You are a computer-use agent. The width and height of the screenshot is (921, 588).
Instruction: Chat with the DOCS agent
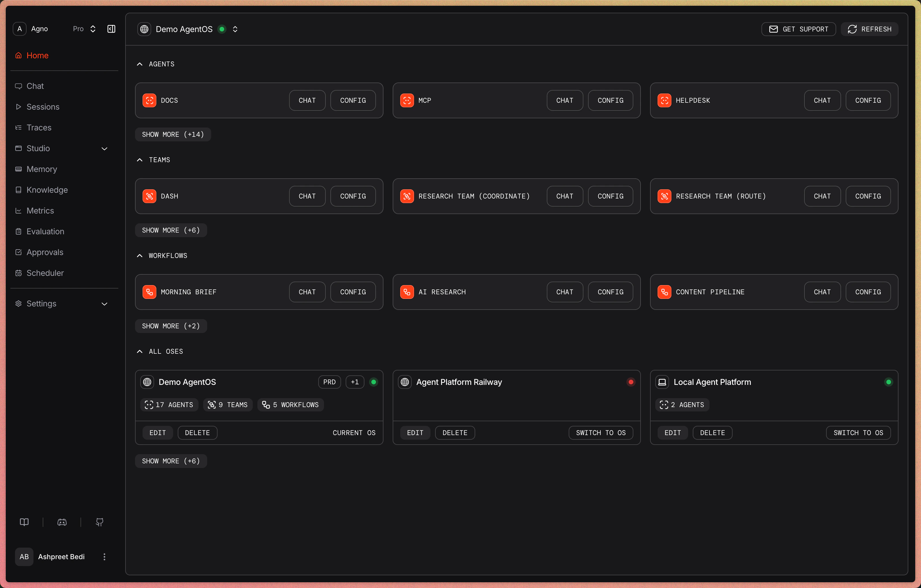[307, 100]
